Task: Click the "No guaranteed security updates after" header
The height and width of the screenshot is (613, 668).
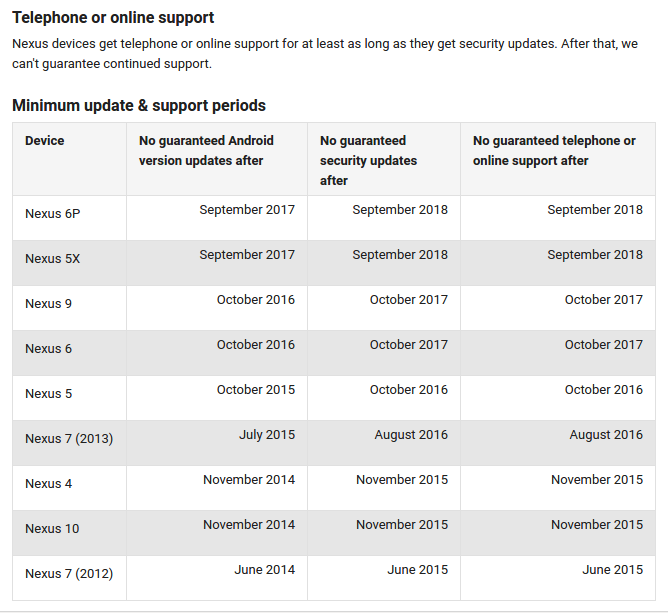Action: click(x=368, y=160)
